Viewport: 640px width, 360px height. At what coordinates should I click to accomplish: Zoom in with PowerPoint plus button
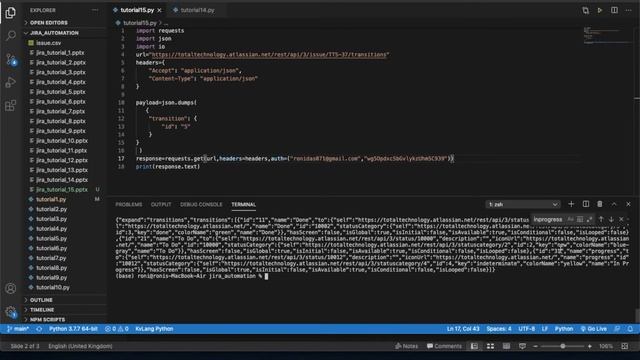point(589,346)
